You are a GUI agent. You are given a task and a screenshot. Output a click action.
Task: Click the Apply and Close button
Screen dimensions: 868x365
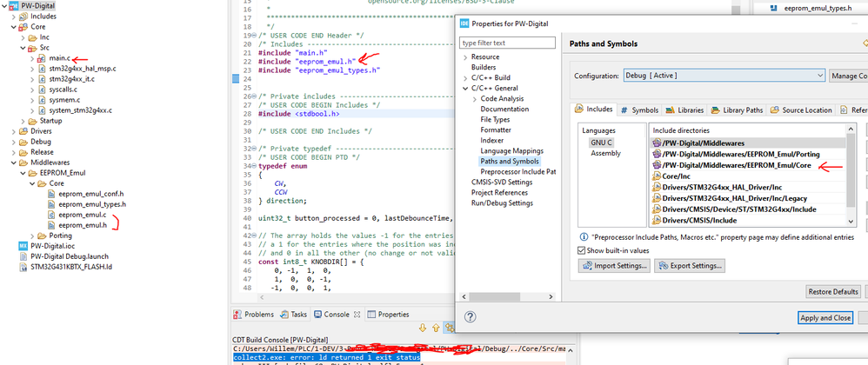(825, 317)
